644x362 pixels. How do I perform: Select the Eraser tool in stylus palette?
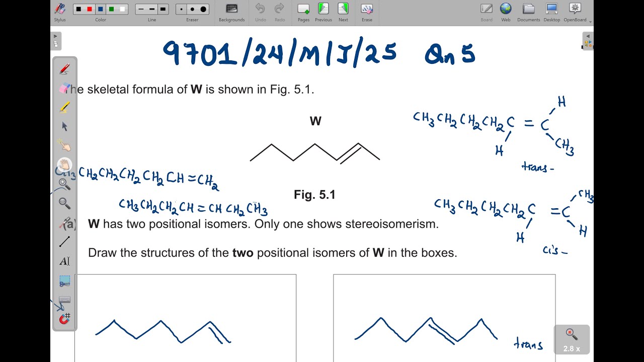coord(64,88)
